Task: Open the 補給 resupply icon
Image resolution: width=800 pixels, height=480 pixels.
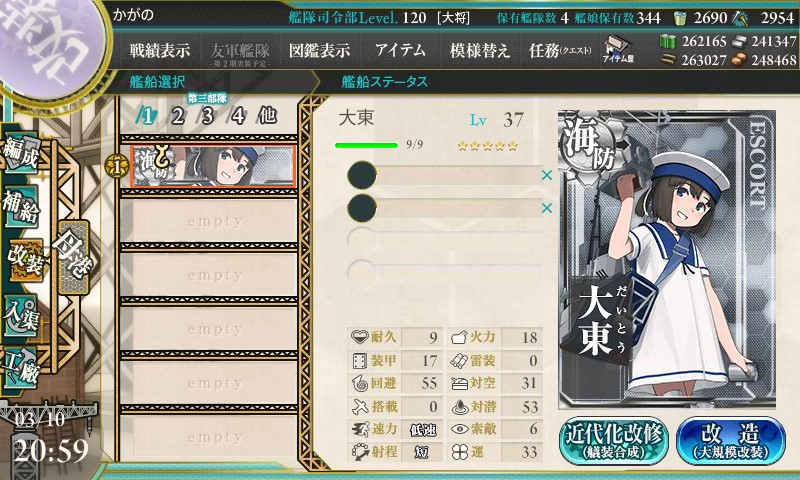Action: coord(21,206)
